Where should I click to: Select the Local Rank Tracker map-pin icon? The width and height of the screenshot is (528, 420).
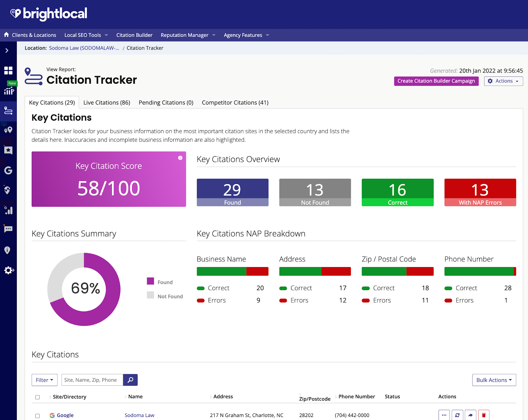pos(9,130)
